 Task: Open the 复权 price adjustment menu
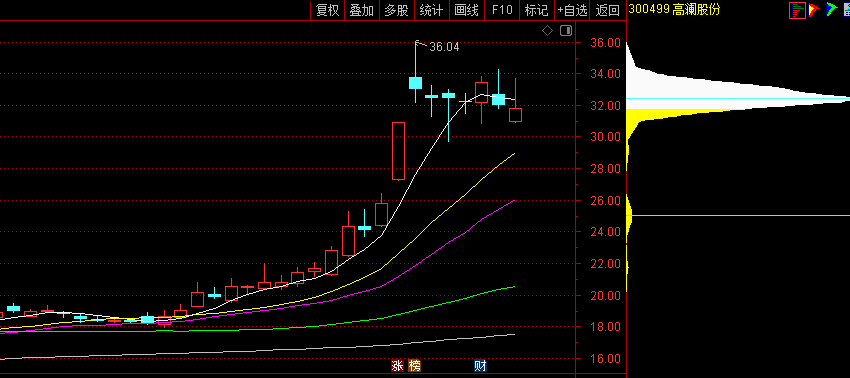[327, 10]
